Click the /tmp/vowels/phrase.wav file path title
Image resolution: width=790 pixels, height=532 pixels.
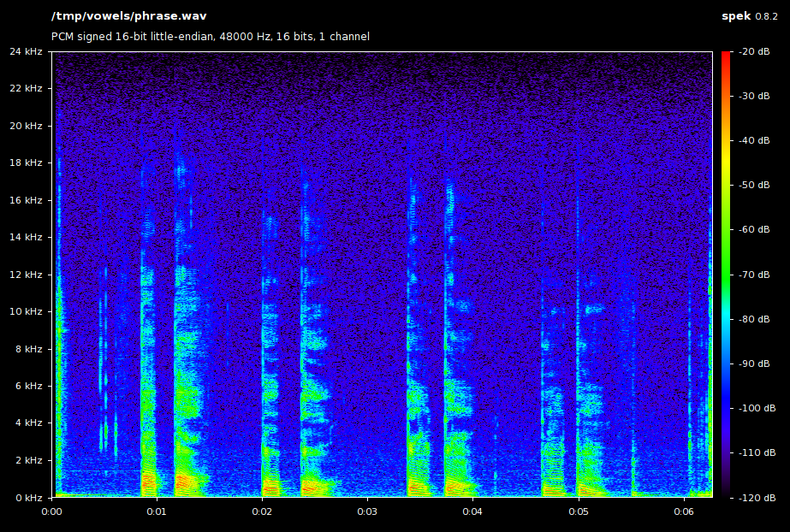pos(128,16)
